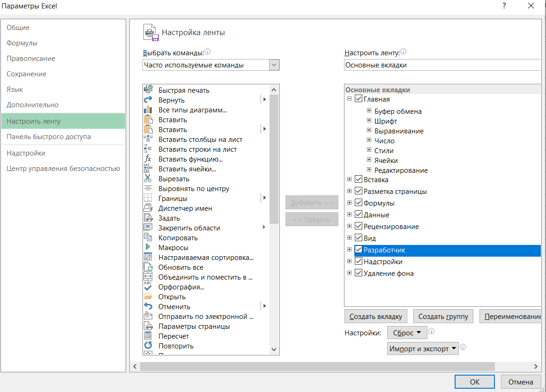Click the Открыть folder icon

coord(149,297)
